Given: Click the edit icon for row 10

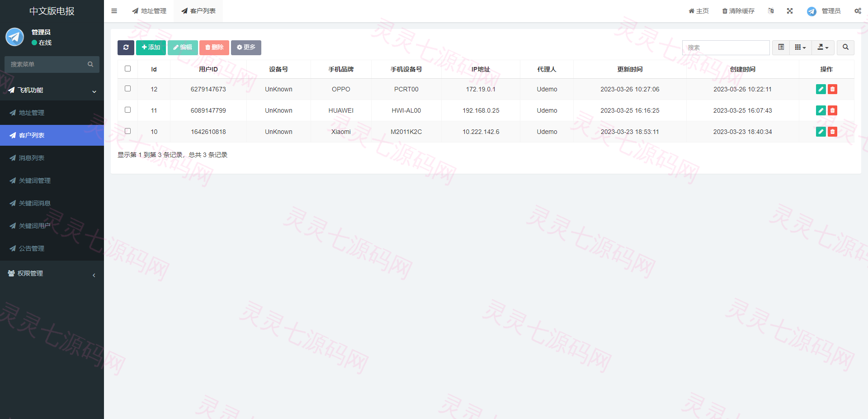Looking at the screenshot, I should pyautogui.click(x=821, y=132).
